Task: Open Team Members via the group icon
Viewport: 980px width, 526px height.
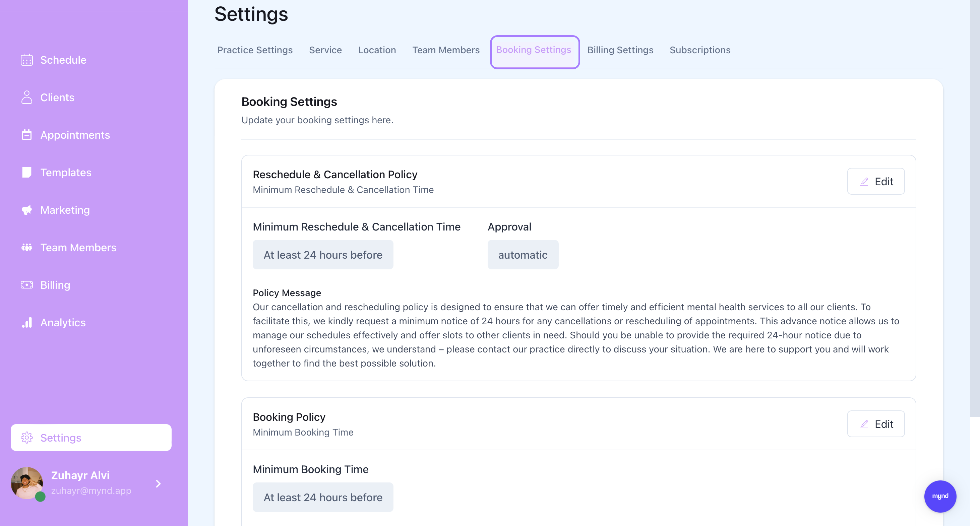Action: click(x=26, y=248)
